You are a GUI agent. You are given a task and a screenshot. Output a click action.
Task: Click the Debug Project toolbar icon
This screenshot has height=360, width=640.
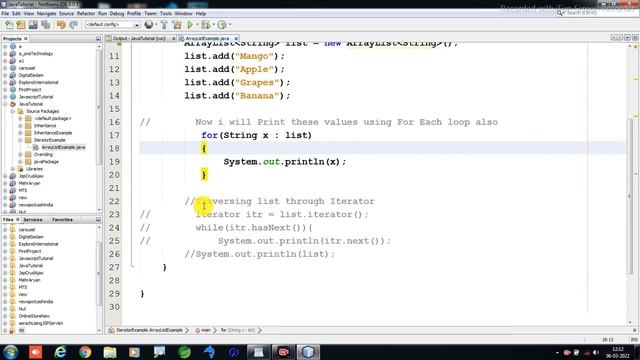click(x=205, y=25)
